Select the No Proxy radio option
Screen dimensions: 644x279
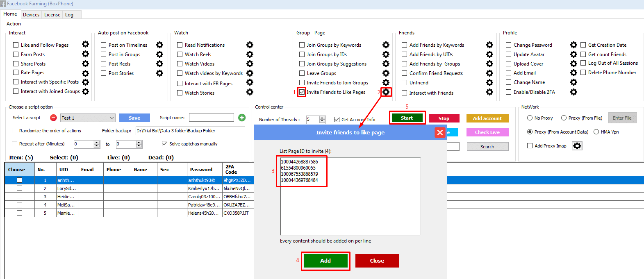(530, 118)
